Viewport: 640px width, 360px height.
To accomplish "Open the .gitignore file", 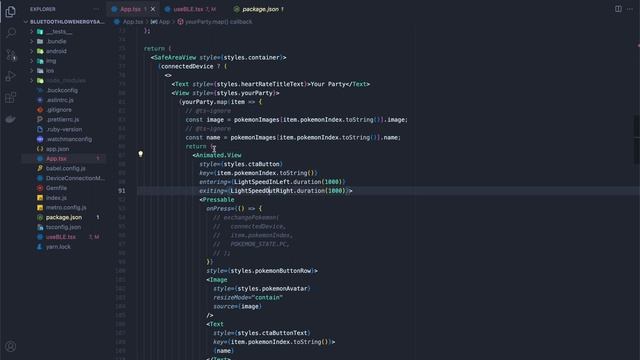I will 59,110.
